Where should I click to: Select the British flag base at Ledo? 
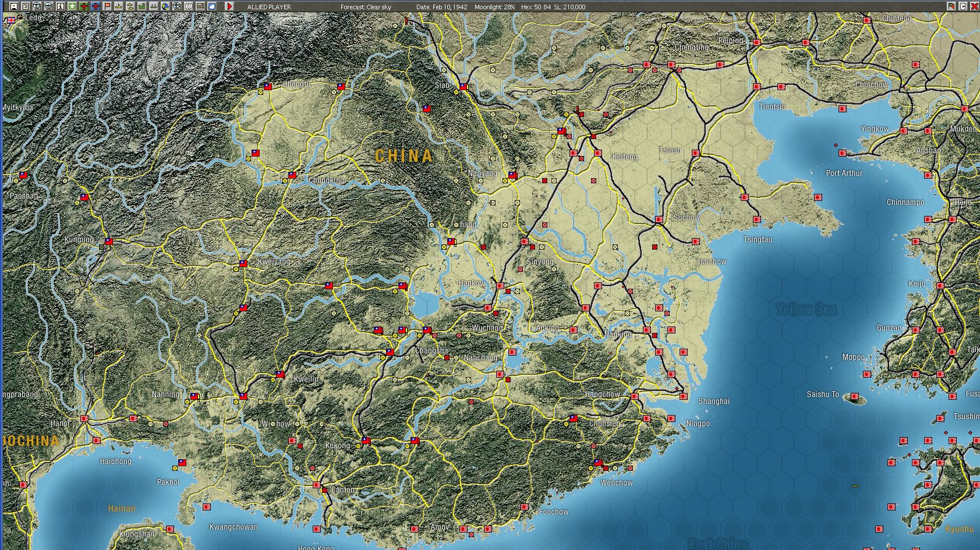pos(11,20)
